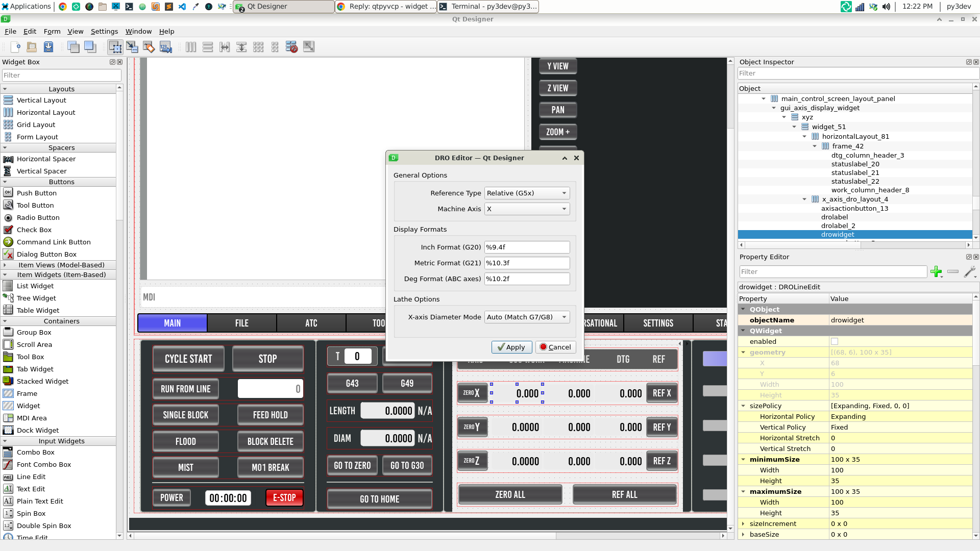The height and width of the screenshot is (551, 980).
Task: Select the Edit Widgets mode icon
Action: (x=115, y=47)
